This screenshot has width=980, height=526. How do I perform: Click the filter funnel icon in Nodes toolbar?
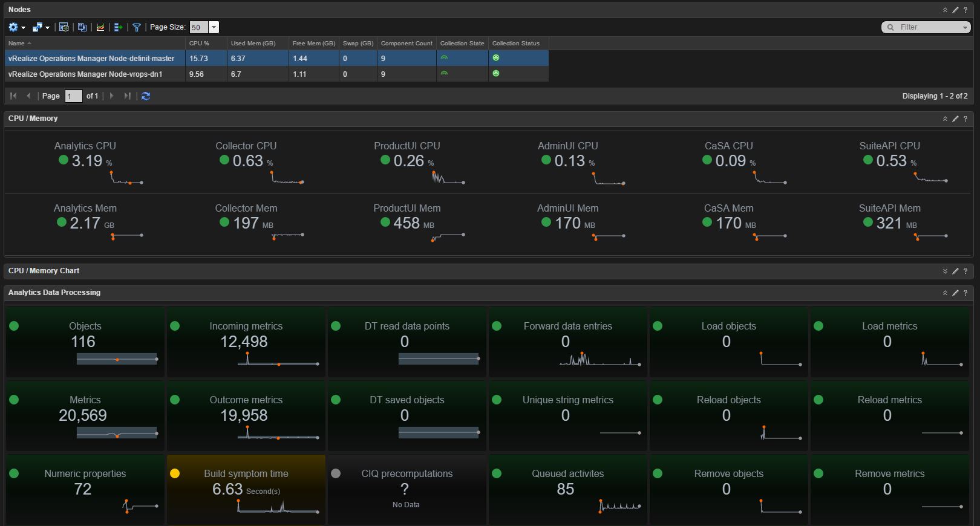coord(137,27)
